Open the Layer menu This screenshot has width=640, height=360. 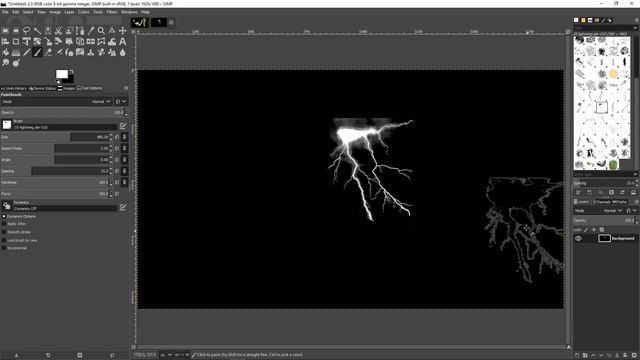(69, 12)
